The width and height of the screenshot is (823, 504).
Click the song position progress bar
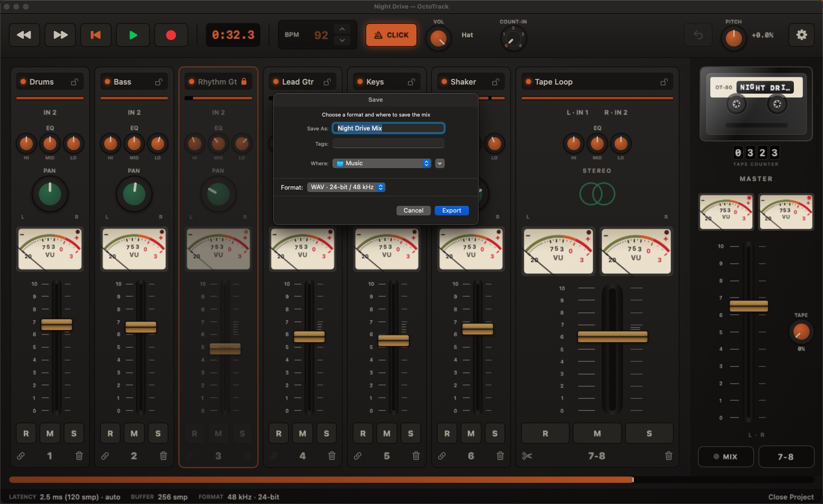(x=412, y=480)
